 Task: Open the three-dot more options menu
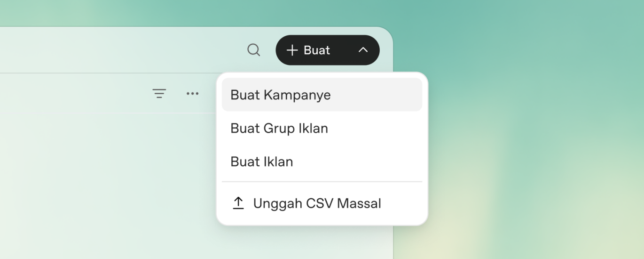(192, 93)
